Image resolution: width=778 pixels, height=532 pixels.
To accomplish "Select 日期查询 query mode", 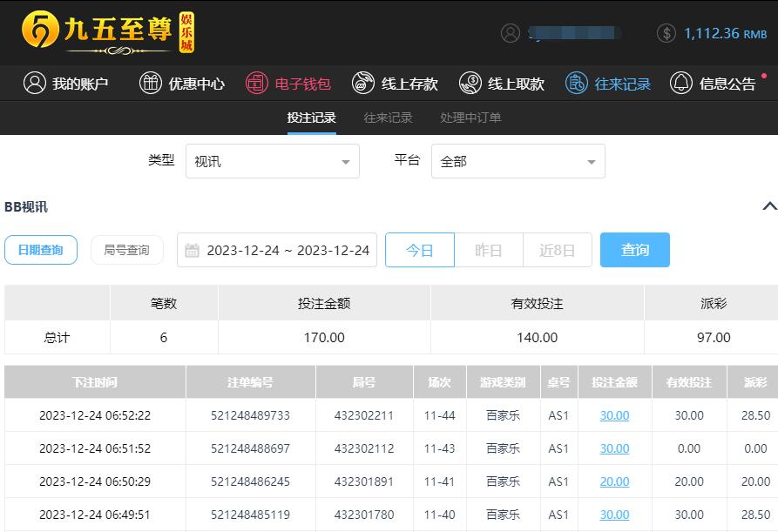I will pyautogui.click(x=41, y=250).
